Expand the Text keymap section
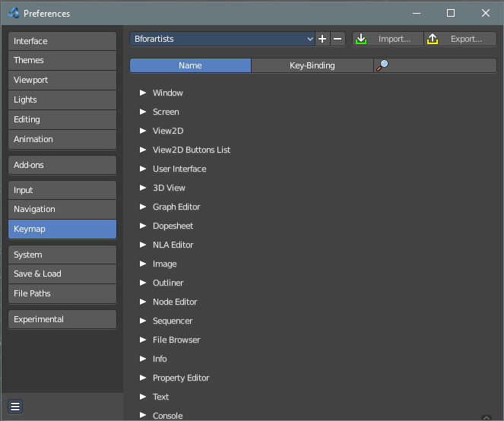 tap(143, 397)
